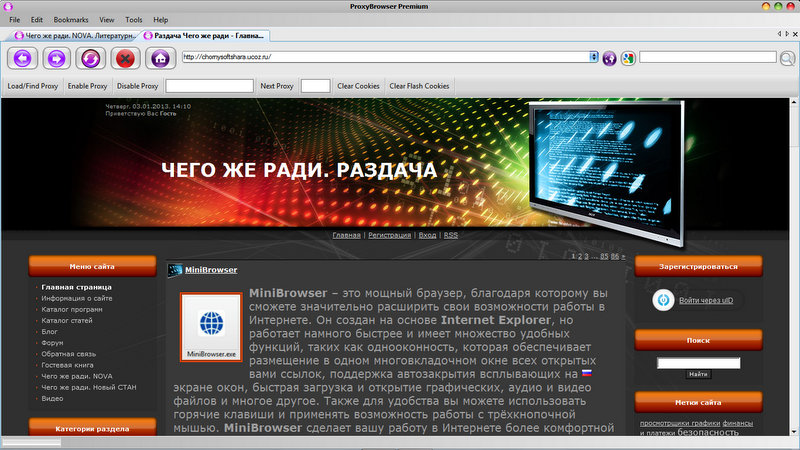Switch to the first NOVA tab
The width and height of the screenshot is (800, 450).
[74, 36]
